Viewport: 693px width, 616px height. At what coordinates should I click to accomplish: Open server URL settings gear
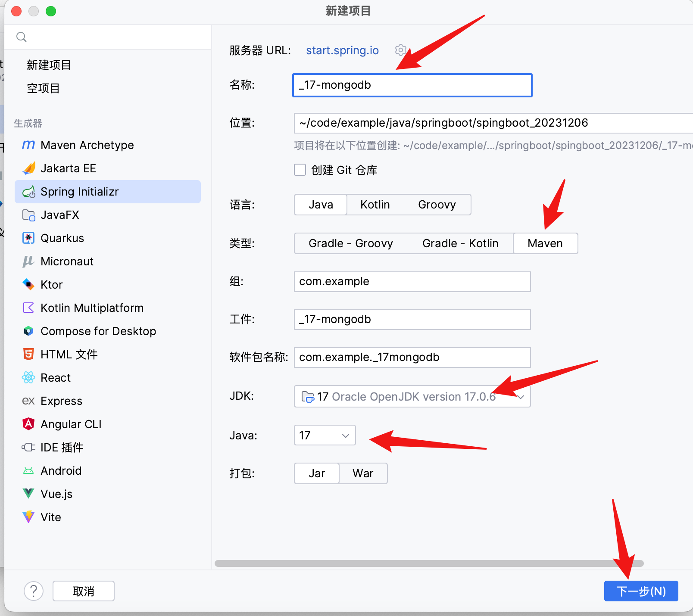401,50
